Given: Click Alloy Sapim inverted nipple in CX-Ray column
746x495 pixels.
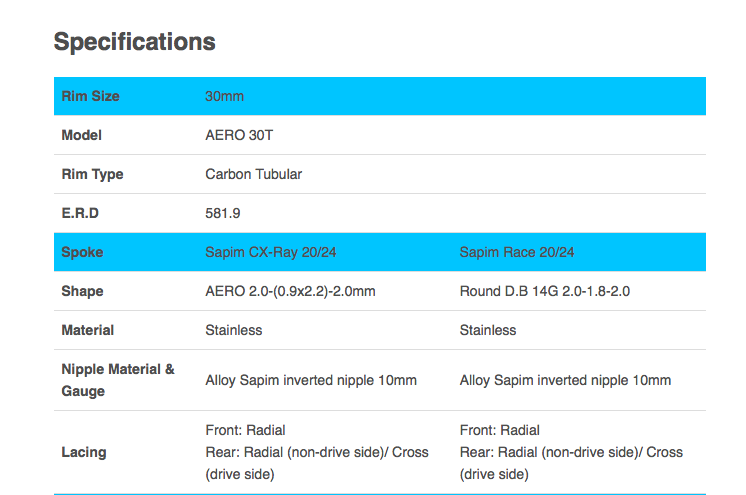Looking at the screenshot, I should click(311, 380).
